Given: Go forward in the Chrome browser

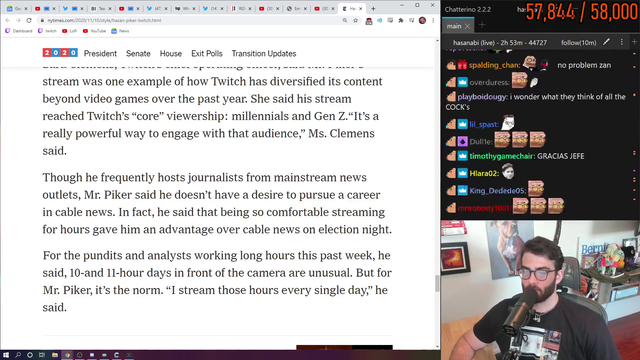Looking at the screenshot, I should (x=18, y=20).
